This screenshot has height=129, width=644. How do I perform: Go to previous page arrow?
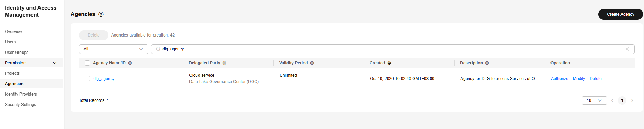(x=612, y=100)
